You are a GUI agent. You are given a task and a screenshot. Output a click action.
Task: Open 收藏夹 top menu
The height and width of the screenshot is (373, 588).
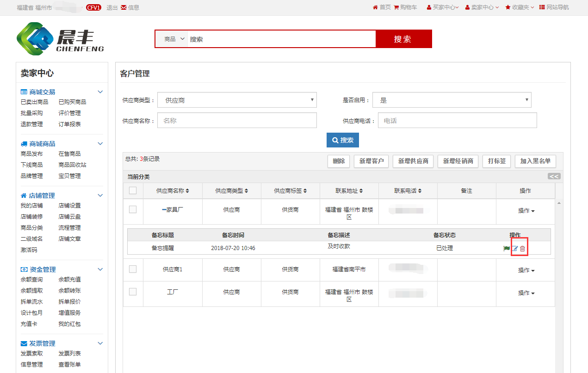tap(520, 7)
